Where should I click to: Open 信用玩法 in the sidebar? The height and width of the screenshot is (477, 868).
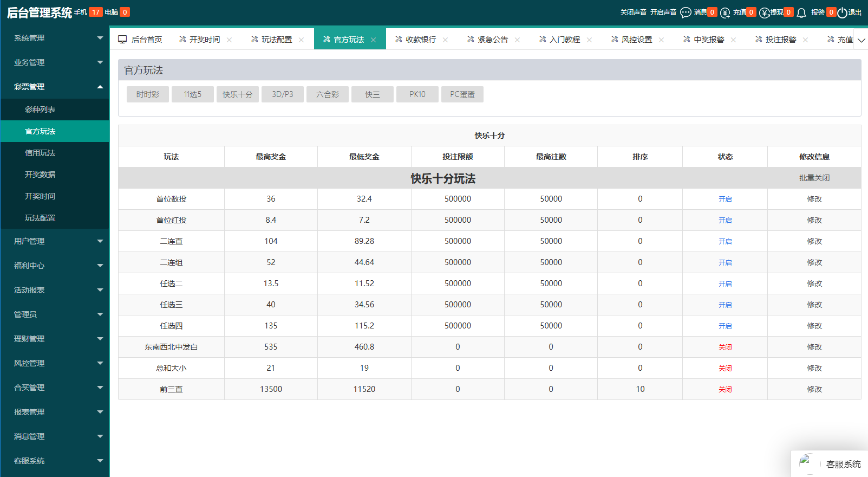click(x=40, y=153)
